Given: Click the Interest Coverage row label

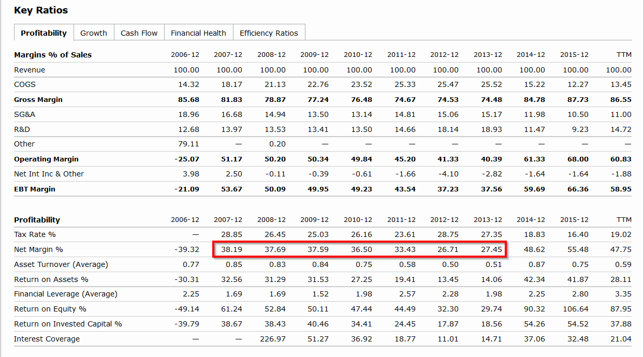Looking at the screenshot, I should [47, 339].
